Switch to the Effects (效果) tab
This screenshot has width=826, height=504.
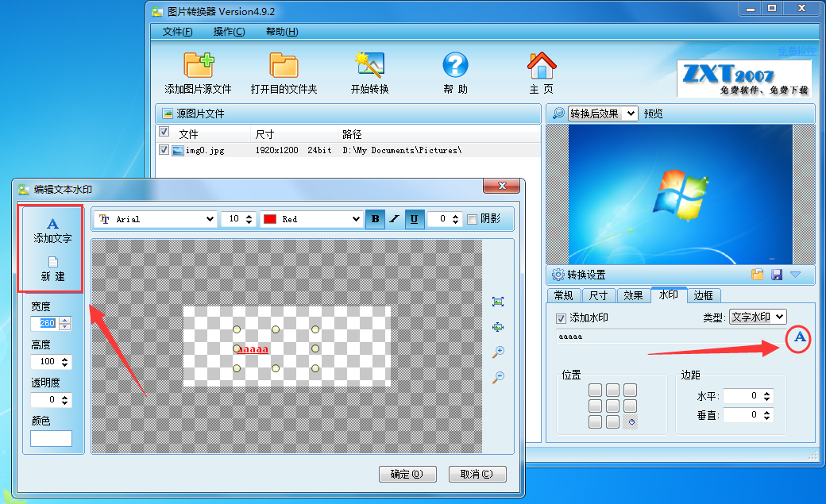point(633,295)
